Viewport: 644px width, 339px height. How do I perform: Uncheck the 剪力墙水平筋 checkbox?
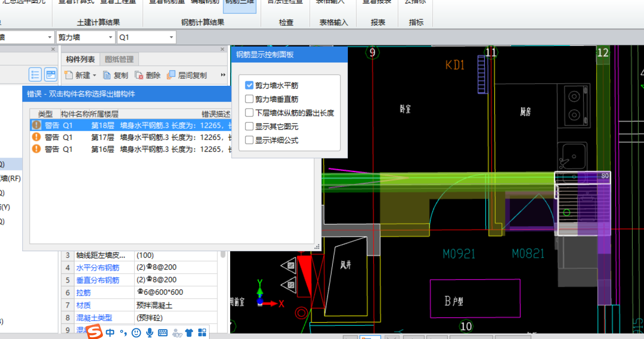point(249,85)
